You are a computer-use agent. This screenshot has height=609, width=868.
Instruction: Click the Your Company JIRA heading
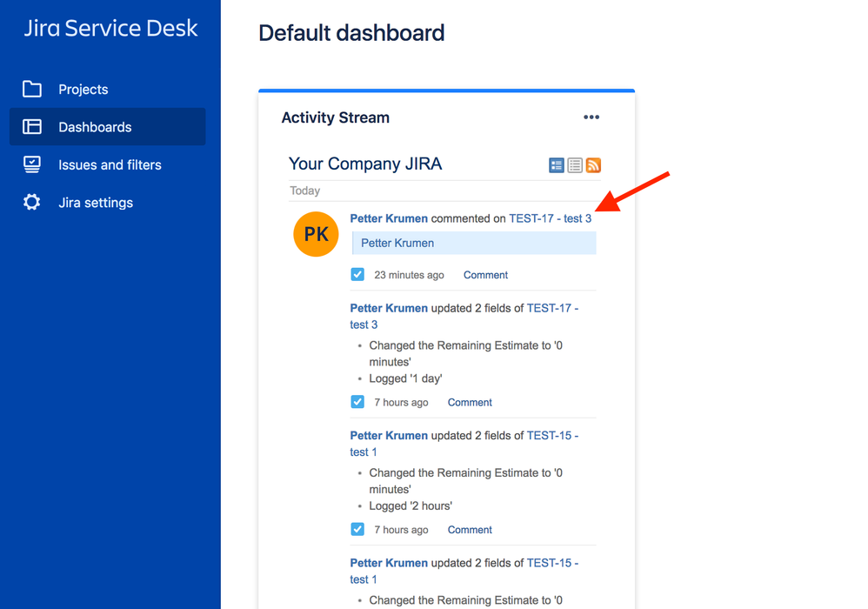pos(365,164)
